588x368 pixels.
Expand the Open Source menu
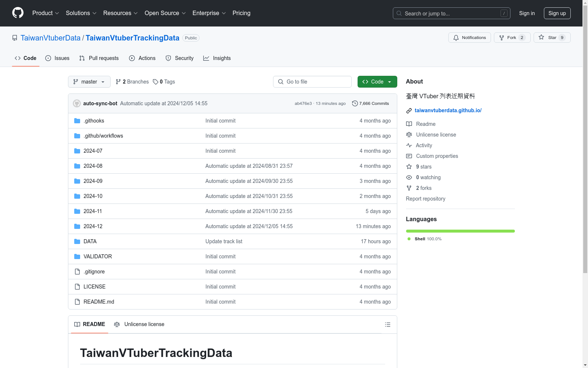[x=165, y=13]
